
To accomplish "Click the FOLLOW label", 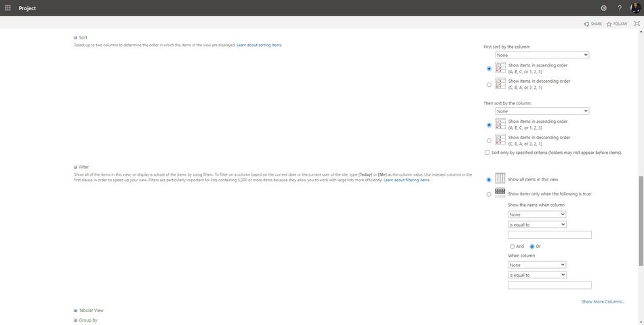I will point(620,24).
